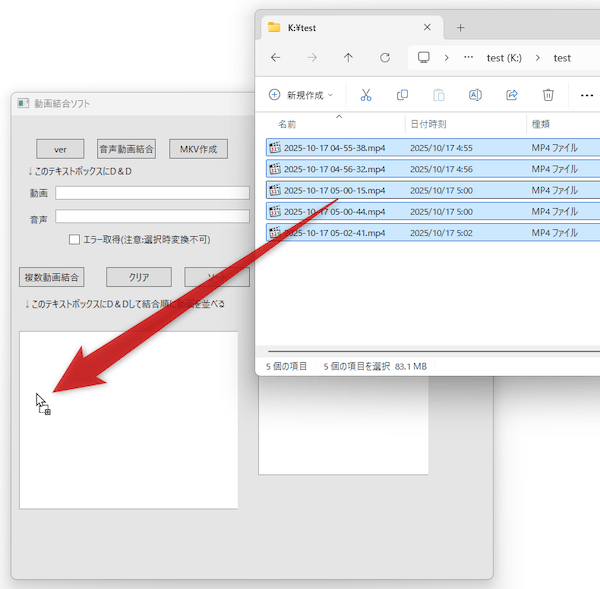Expand breadcrumb chevron after the monitor icon
Screen dimensions: 600x589
446,58
